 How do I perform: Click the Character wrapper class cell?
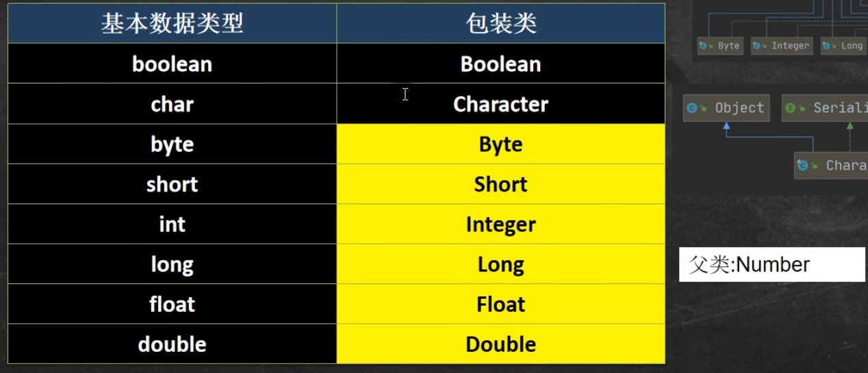point(501,104)
